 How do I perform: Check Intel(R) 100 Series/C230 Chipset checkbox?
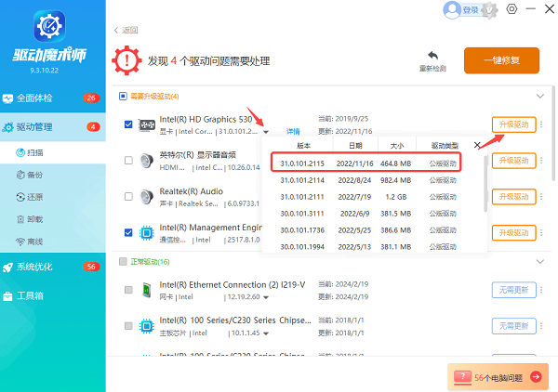pyautogui.click(x=128, y=325)
